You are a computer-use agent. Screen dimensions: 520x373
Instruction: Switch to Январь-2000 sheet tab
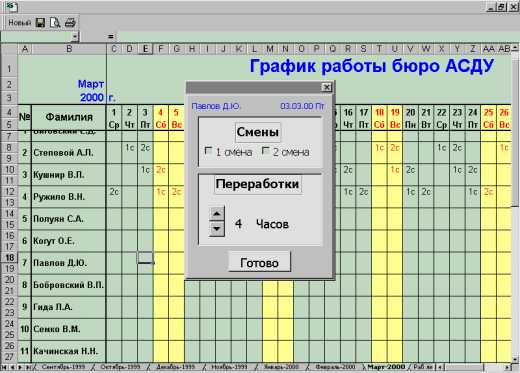pos(281,367)
